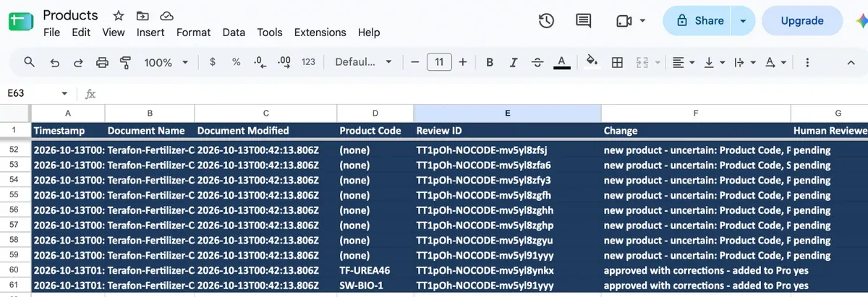Open the comments panel icon
The height and width of the screenshot is (297, 868).
point(583,21)
